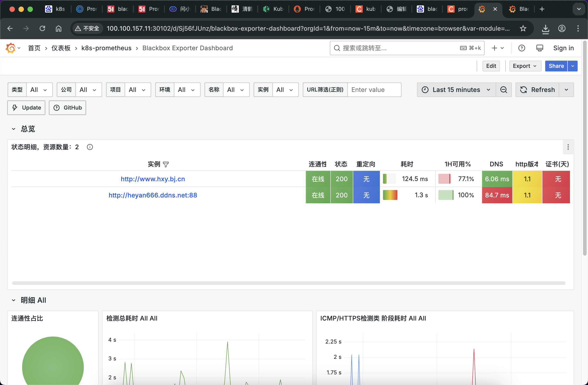This screenshot has width=588, height=385.
Task: Open the 名称 variable dropdown
Action: coord(236,90)
